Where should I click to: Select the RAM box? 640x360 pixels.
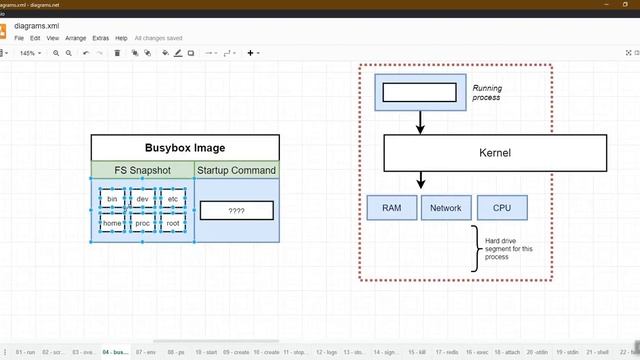click(x=392, y=208)
